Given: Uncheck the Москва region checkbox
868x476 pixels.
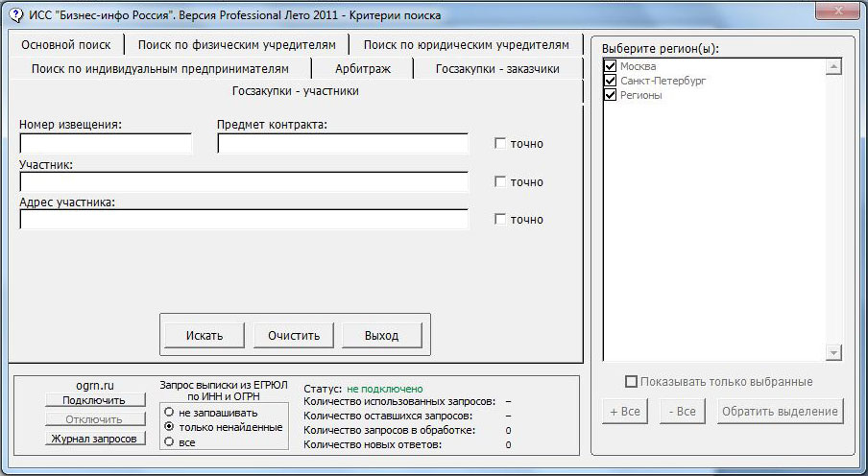Looking at the screenshot, I should click(610, 66).
